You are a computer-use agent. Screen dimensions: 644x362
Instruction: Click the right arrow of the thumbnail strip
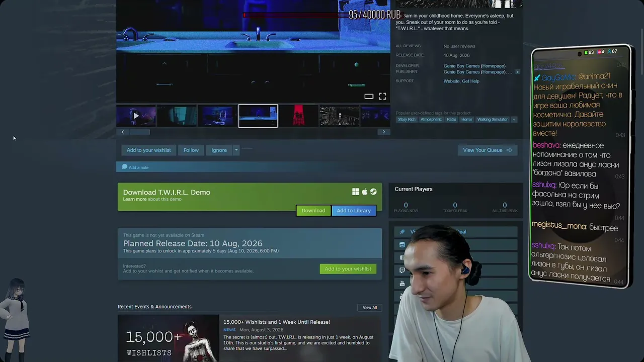point(384,132)
